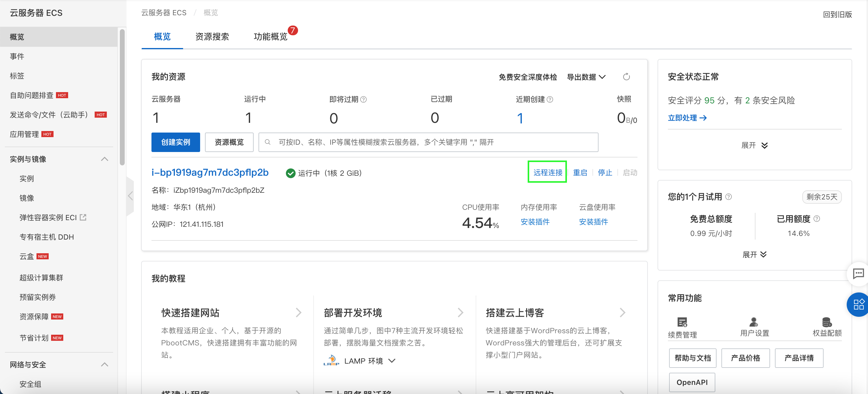The width and height of the screenshot is (868, 394).
Task: Open the 导出数据 dropdown
Action: tap(586, 77)
